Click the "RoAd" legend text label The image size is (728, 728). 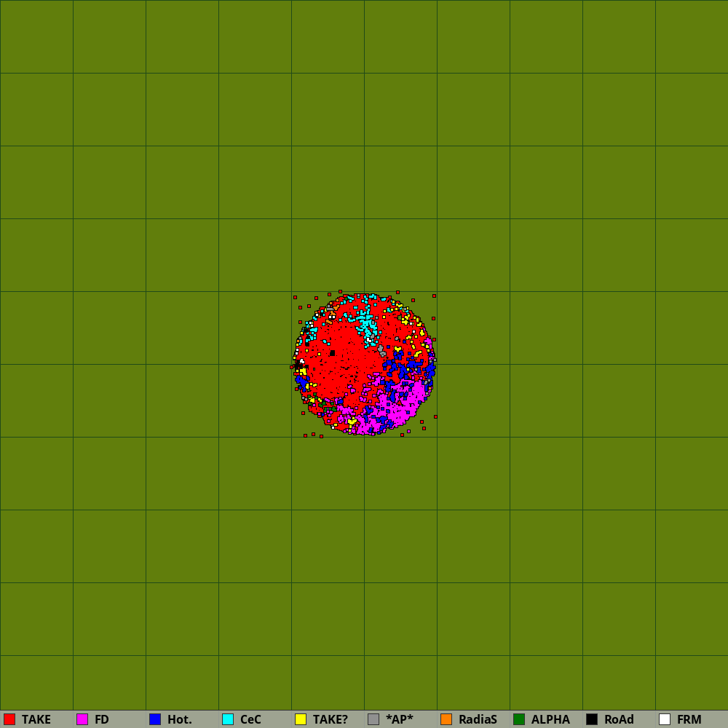[x=619, y=719]
